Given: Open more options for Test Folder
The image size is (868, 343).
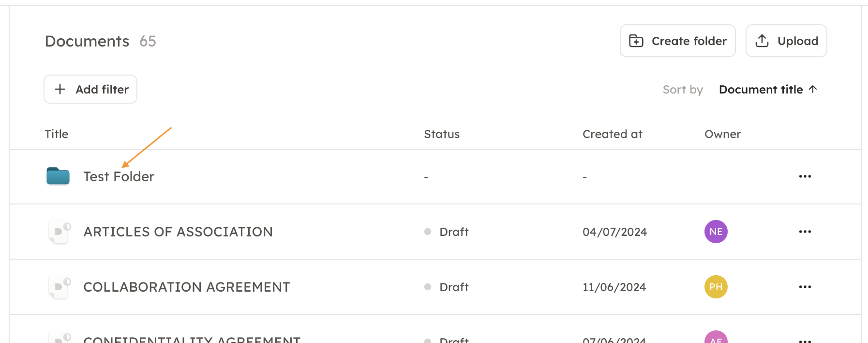Looking at the screenshot, I should (805, 176).
